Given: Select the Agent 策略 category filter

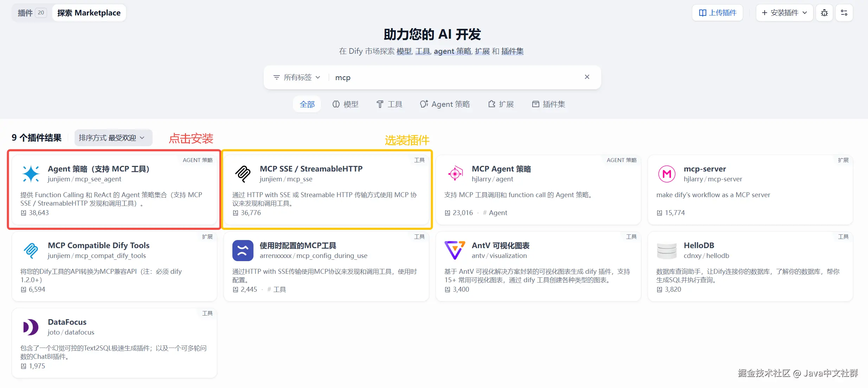Looking at the screenshot, I should tap(445, 104).
